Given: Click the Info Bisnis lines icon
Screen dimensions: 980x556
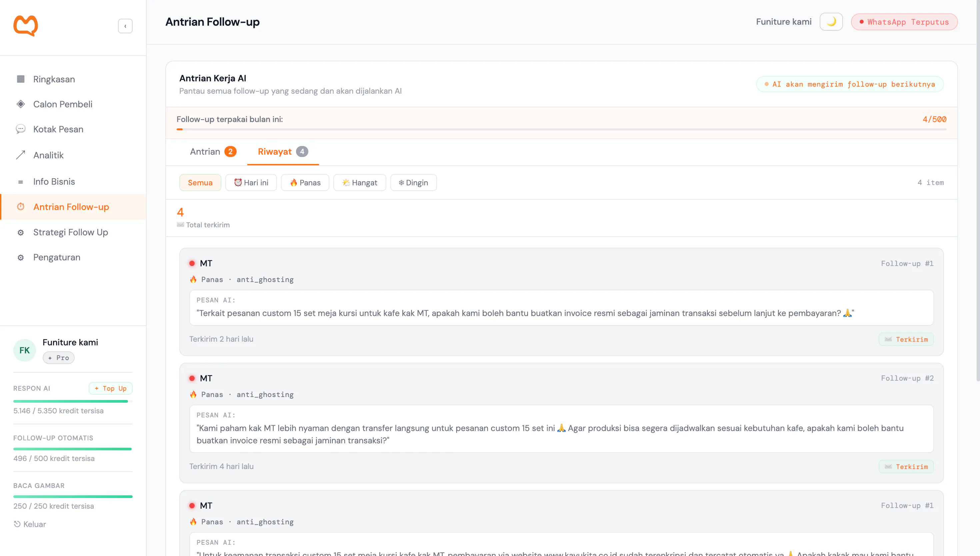Looking at the screenshot, I should click(x=21, y=182).
